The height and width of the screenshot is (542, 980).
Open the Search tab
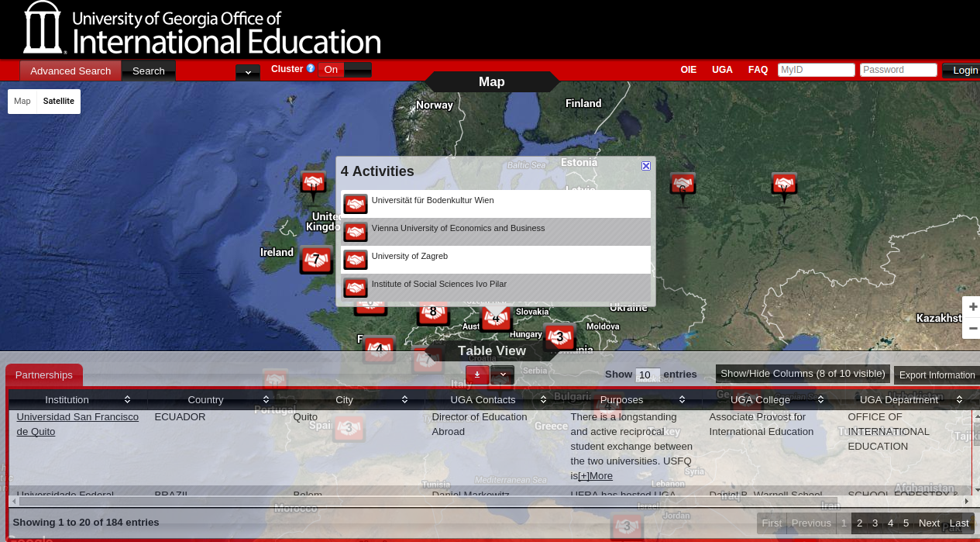coord(149,71)
